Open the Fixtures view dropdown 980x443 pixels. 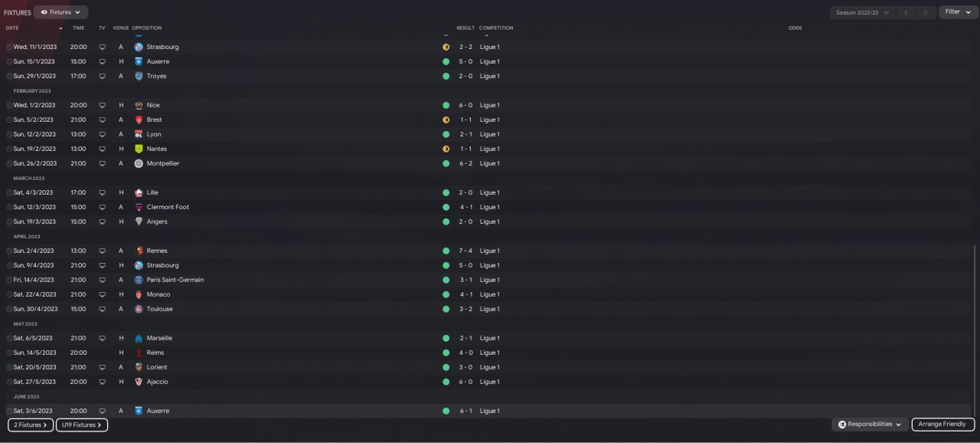click(60, 12)
